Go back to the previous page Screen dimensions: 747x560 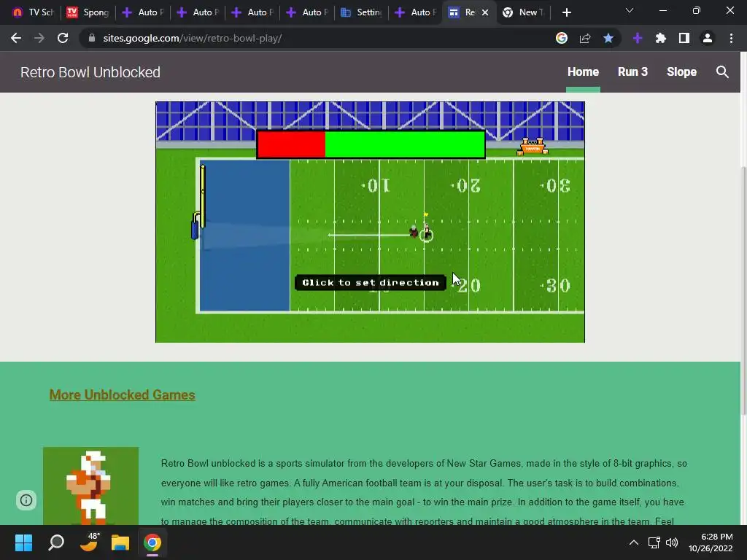click(x=16, y=38)
